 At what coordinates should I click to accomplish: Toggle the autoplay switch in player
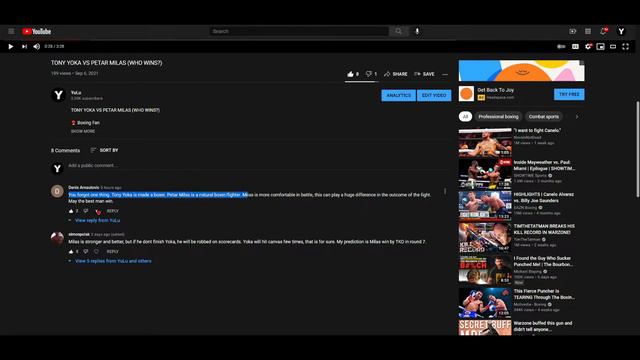click(561, 47)
